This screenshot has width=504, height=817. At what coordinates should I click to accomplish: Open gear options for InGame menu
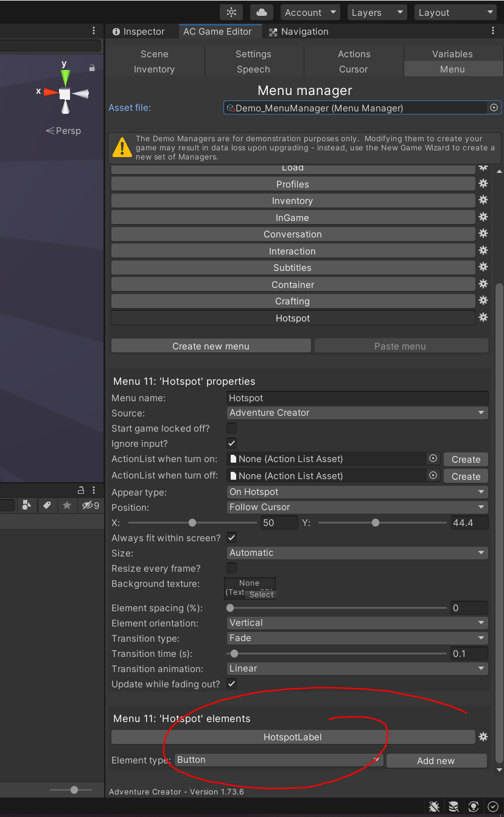click(x=483, y=217)
